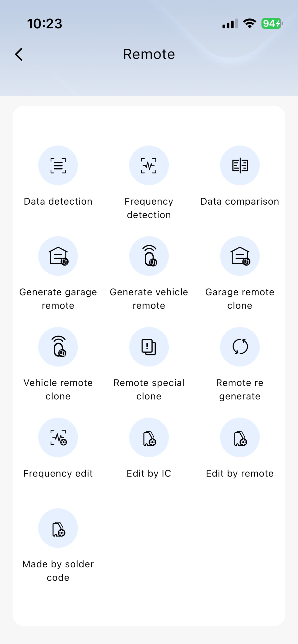This screenshot has height=644, width=298.
Task: Tap the Made by solder code icon
Action: tap(58, 528)
